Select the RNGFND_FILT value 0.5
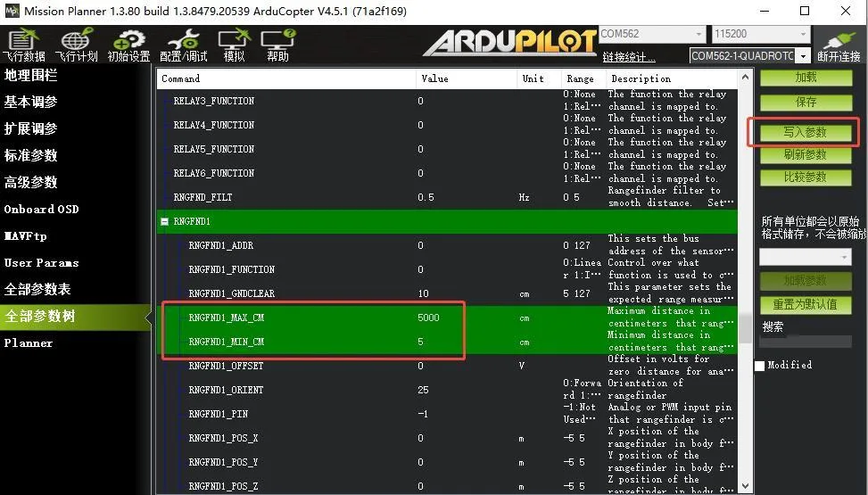The height and width of the screenshot is (495, 868). pyautogui.click(x=426, y=198)
